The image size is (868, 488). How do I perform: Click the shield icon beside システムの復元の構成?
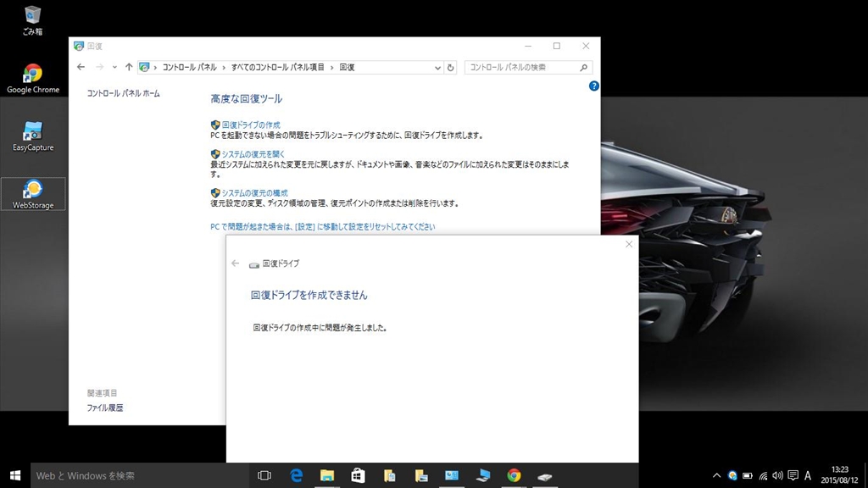click(215, 193)
